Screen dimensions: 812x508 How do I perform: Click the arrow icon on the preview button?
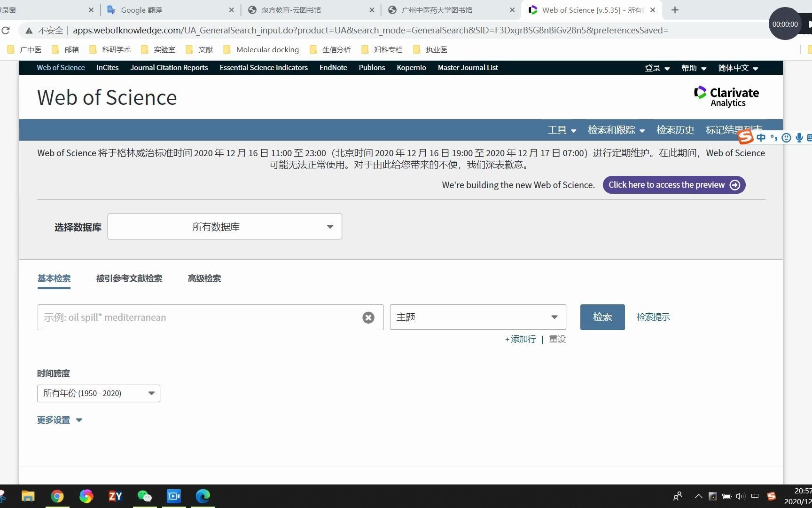735,185
